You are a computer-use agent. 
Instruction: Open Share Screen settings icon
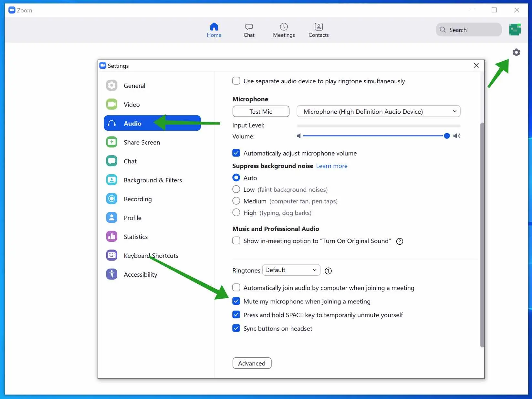tap(112, 142)
